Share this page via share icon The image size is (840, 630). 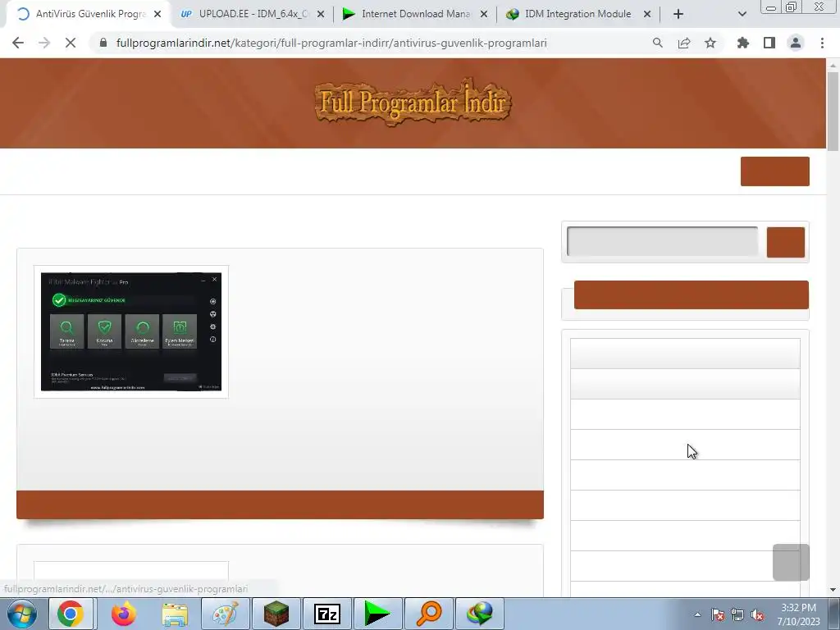683,43
